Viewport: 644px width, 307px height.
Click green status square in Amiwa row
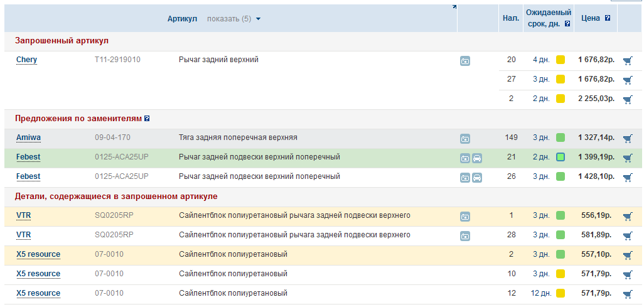[561, 137]
